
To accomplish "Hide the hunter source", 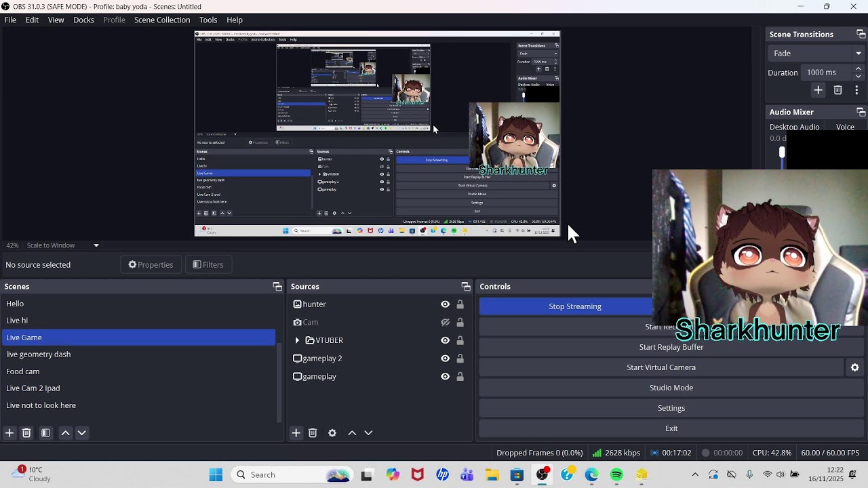I will point(445,304).
